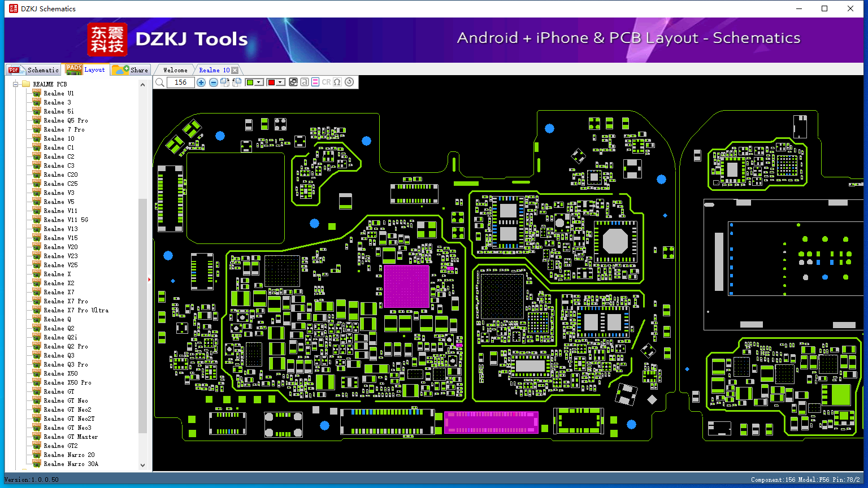
Task: Open 'Realme Q3 Pro' from the tree
Action: (66, 364)
